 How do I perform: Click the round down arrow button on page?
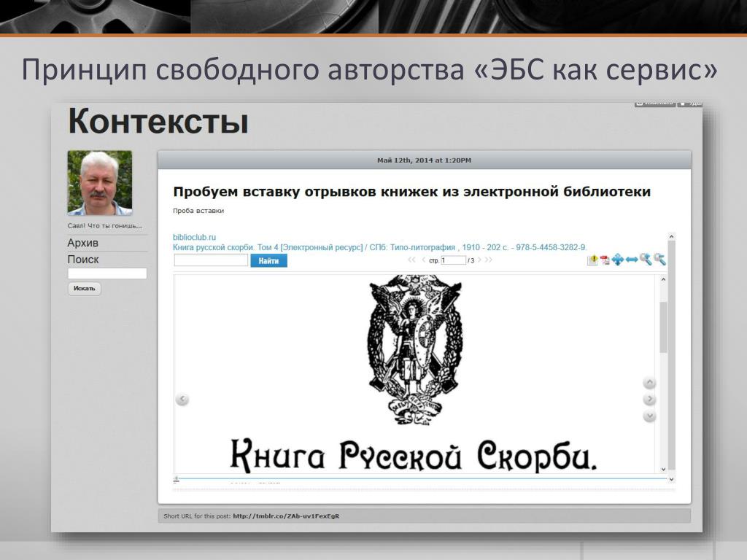pyautogui.click(x=649, y=416)
